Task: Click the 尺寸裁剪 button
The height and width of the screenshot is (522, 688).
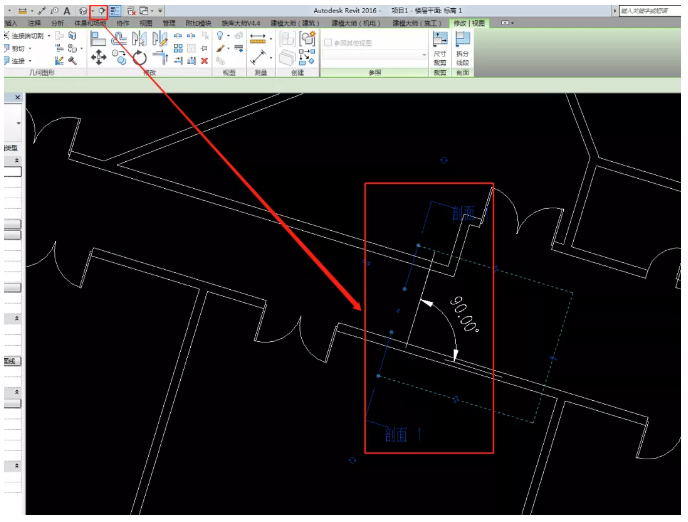Action: [x=440, y=50]
